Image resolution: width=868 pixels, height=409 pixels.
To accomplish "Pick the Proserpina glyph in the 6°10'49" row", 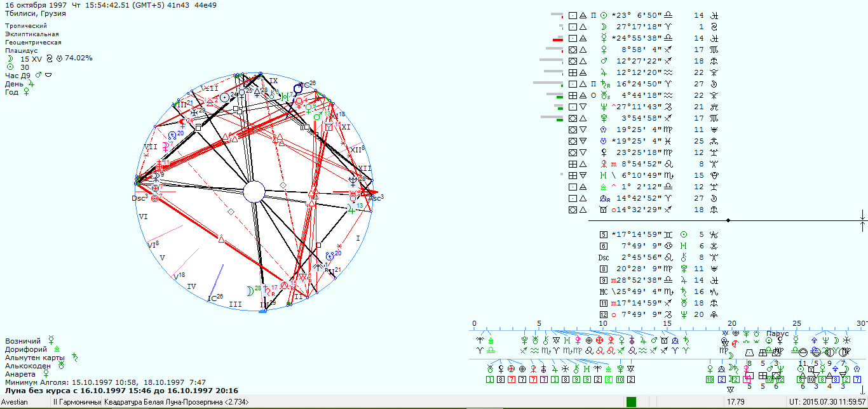I will point(604,175).
